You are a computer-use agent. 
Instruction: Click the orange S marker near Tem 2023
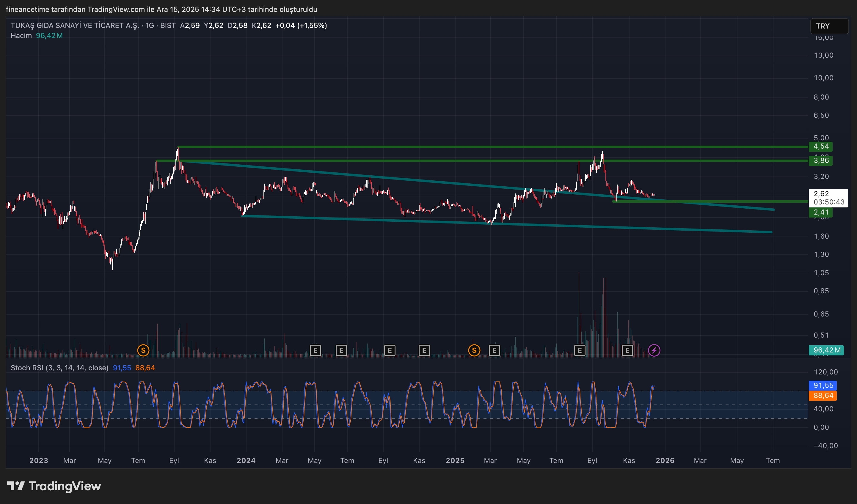(x=143, y=350)
